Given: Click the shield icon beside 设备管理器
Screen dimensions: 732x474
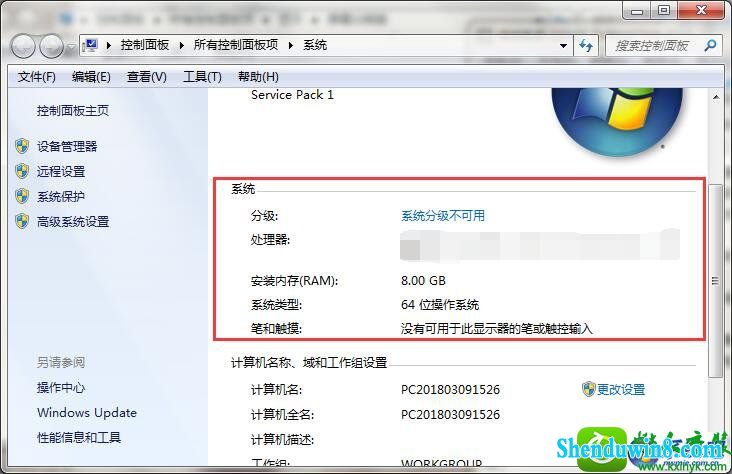Looking at the screenshot, I should pos(22,146).
